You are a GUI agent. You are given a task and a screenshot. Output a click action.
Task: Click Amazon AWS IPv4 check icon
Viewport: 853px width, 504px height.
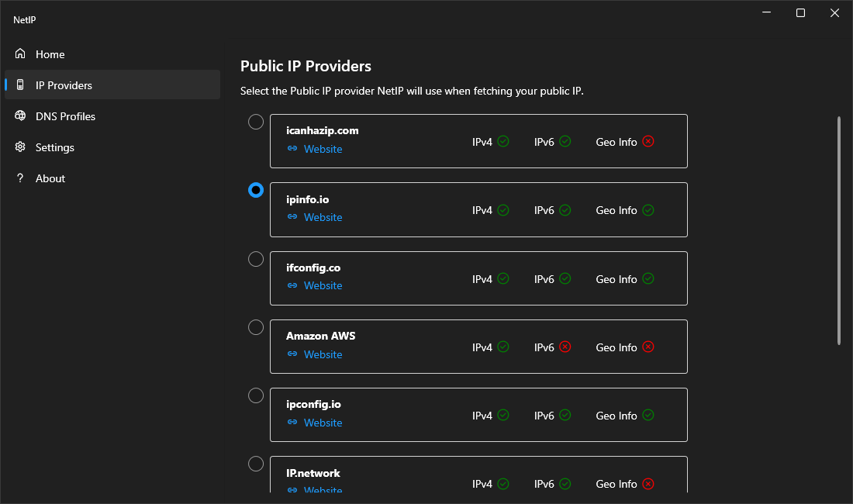pyautogui.click(x=503, y=347)
